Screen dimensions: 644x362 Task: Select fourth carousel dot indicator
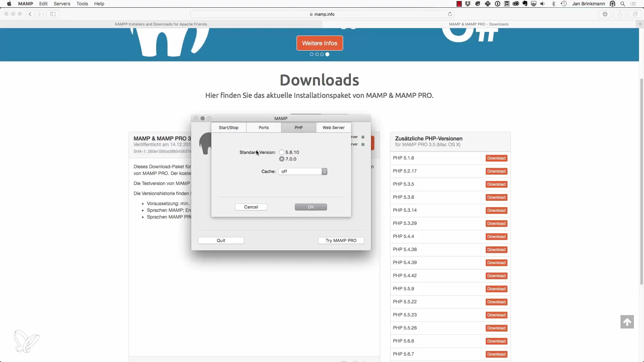point(327,54)
